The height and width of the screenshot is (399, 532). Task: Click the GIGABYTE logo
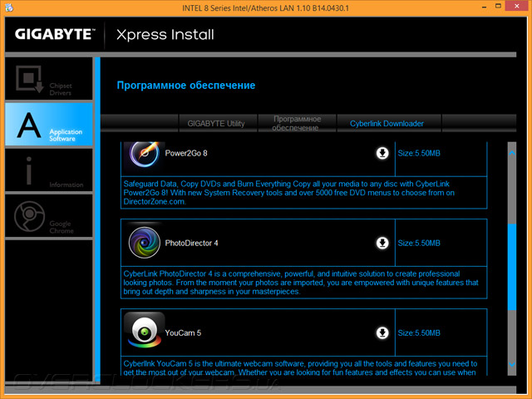(x=55, y=34)
